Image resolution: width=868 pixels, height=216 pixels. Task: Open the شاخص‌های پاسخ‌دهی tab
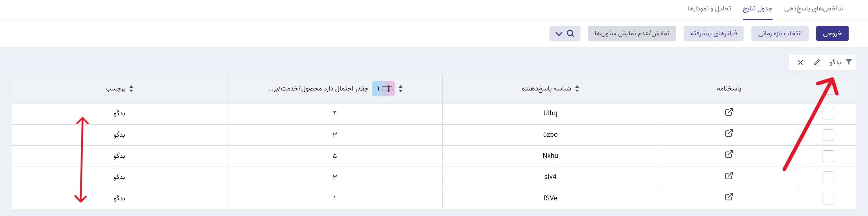coord(813,9)
